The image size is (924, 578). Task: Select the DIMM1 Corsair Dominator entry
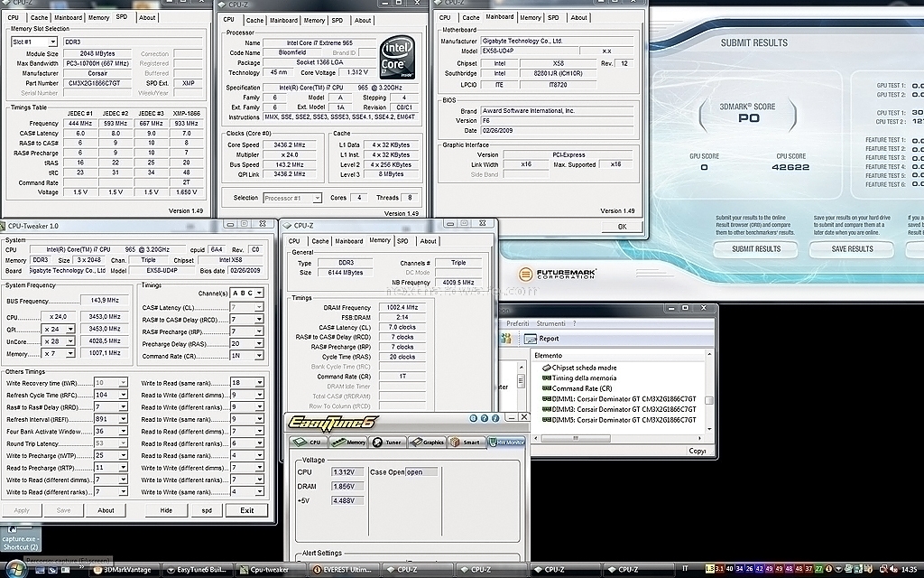click(619, 399)
